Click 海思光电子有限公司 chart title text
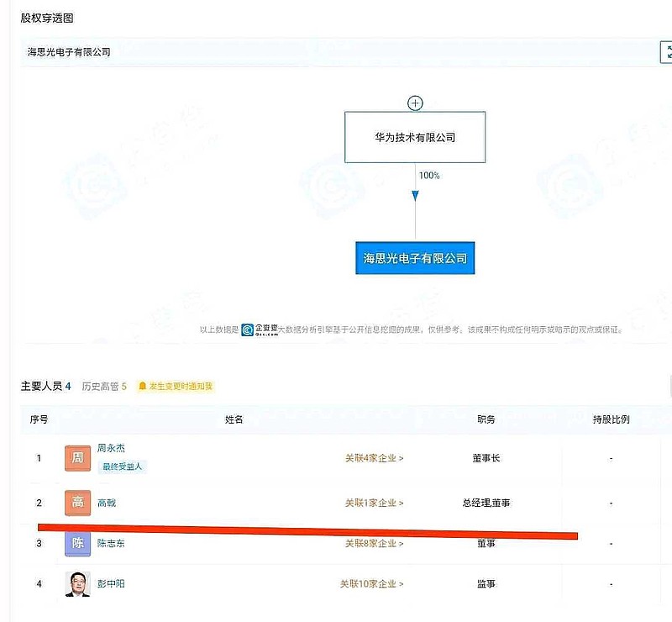 (69, 52)
